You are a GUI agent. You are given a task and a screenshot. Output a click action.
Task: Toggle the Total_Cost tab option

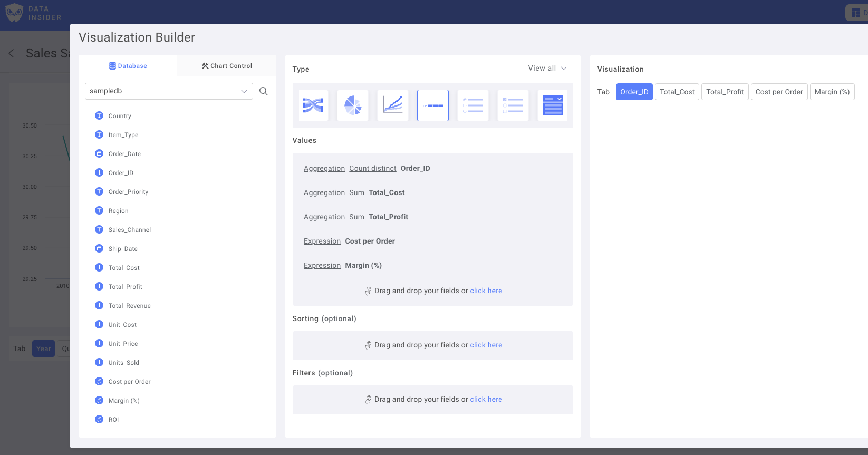677,92
